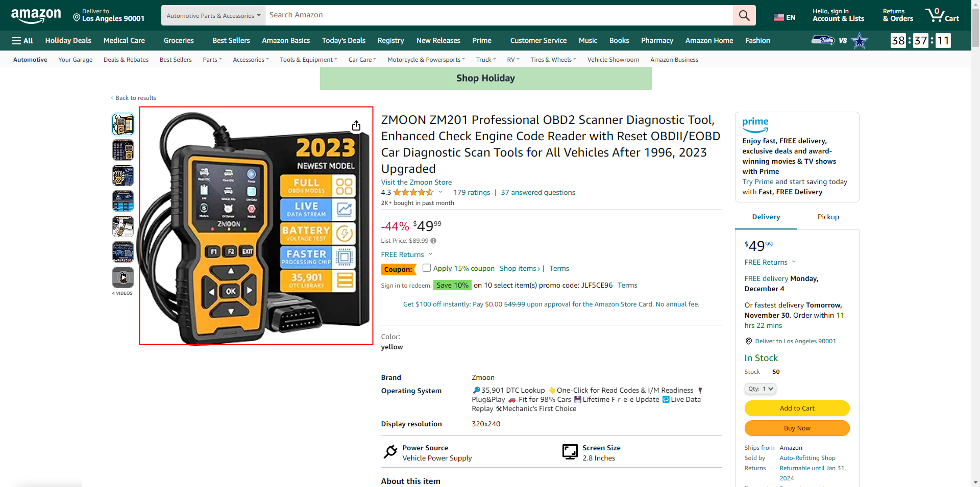Image resolution: width=980 pixels, height=487 pixels.
Task: Switch to the Delivery tab
Action: click(x=766, y=217)
